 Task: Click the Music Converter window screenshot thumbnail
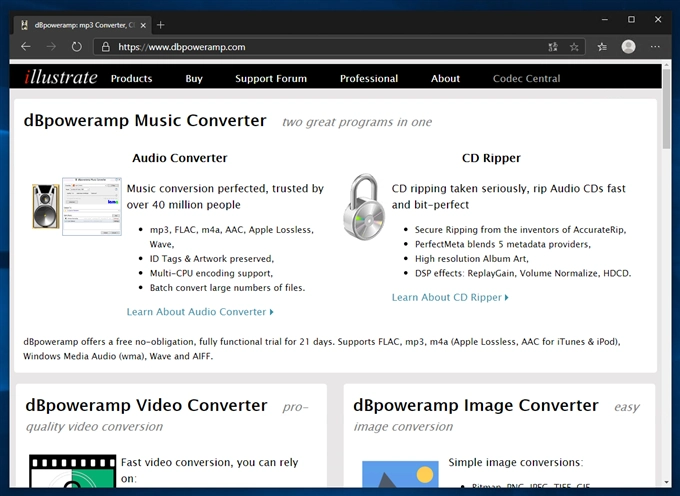tap(92, 206)
